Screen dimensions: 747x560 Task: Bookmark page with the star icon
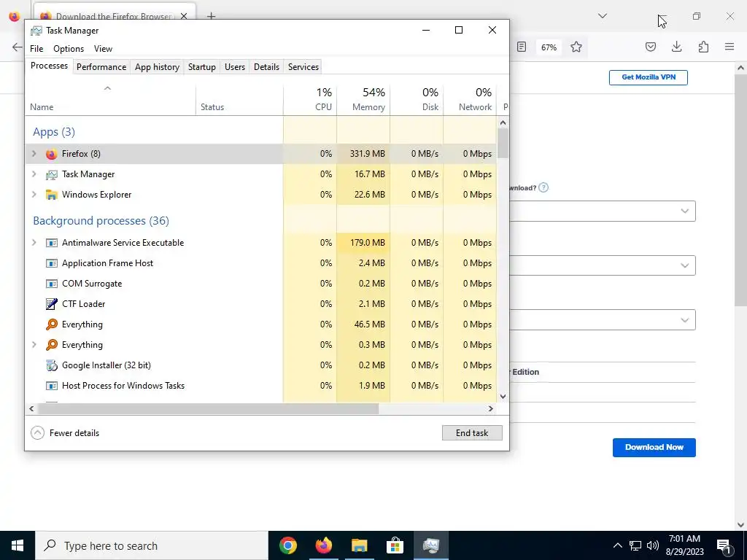click(x=576, y=47)
